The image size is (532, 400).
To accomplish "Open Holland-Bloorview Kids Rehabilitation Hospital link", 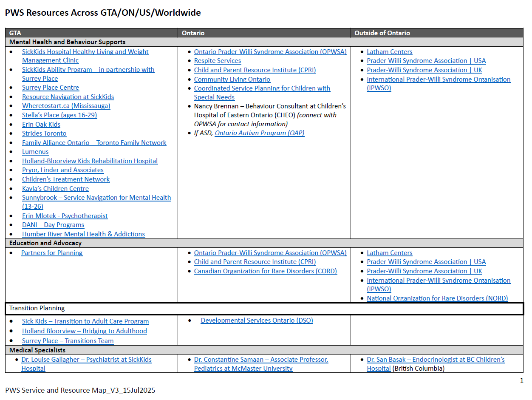I will tap(90, 161).
